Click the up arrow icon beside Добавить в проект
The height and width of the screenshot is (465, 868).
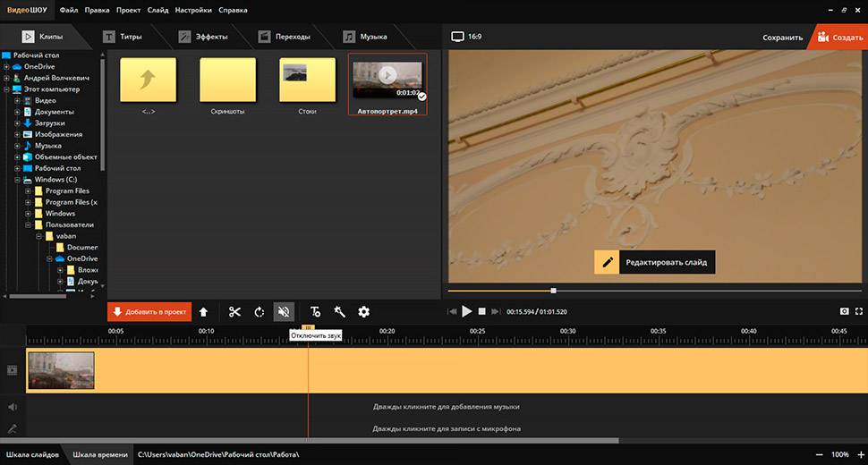point(204,312)
